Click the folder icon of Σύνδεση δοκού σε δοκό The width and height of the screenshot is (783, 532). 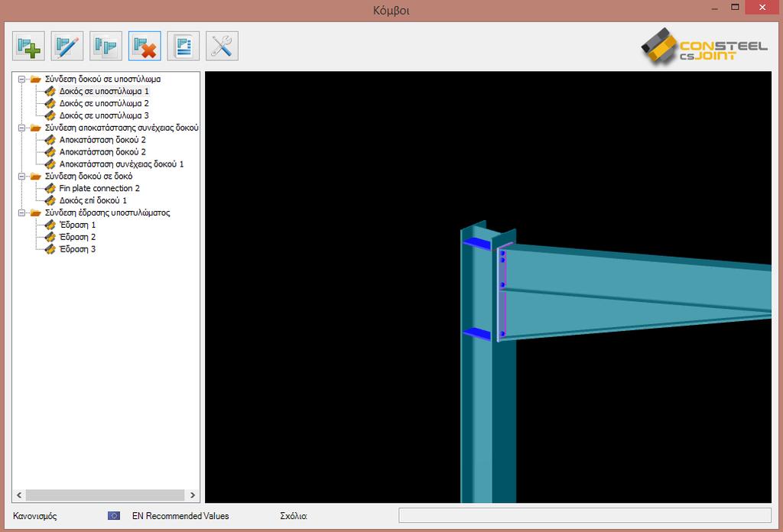coord(35,176)
